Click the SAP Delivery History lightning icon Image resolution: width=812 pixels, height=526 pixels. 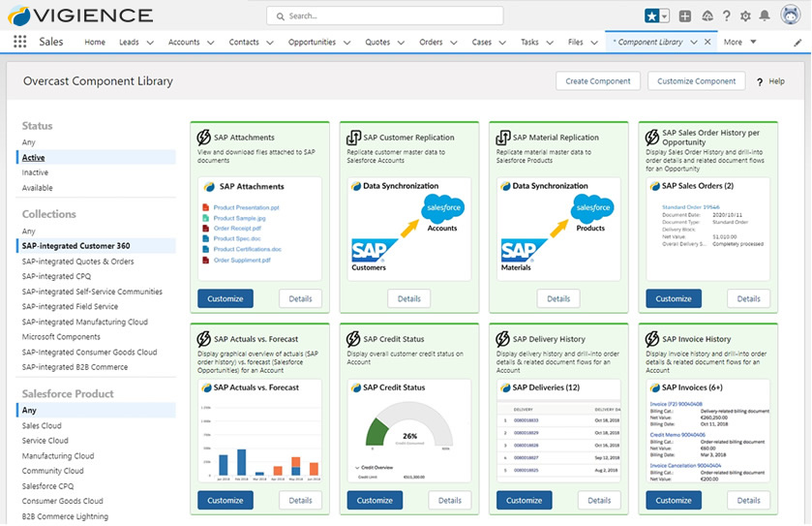coord(503,339)
